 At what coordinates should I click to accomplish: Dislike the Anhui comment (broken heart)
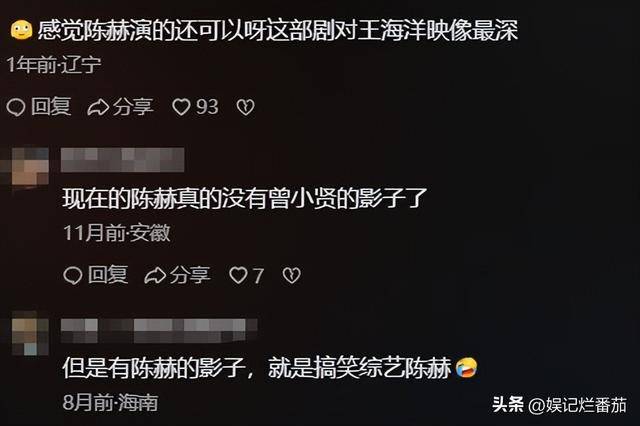click(x=291, y=275)
